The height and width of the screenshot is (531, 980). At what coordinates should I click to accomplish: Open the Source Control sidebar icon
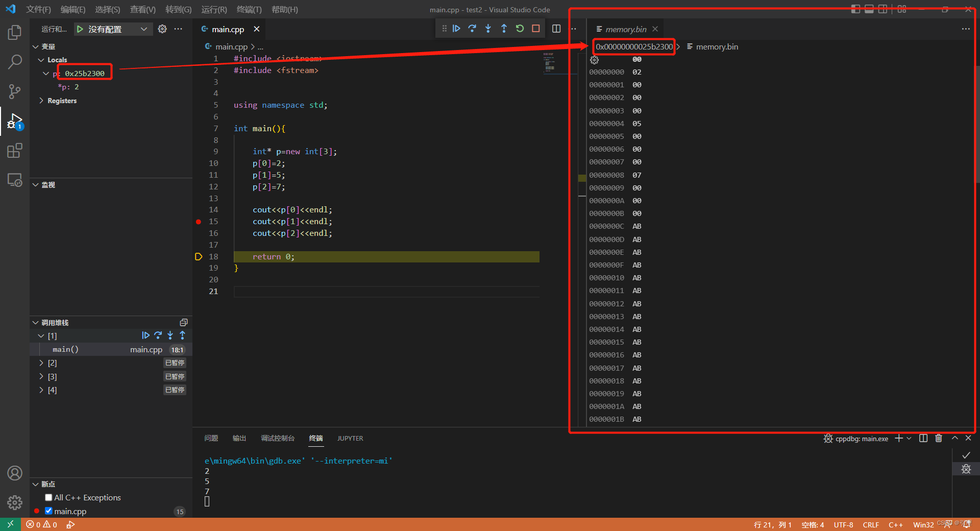[x=15, y=91]
